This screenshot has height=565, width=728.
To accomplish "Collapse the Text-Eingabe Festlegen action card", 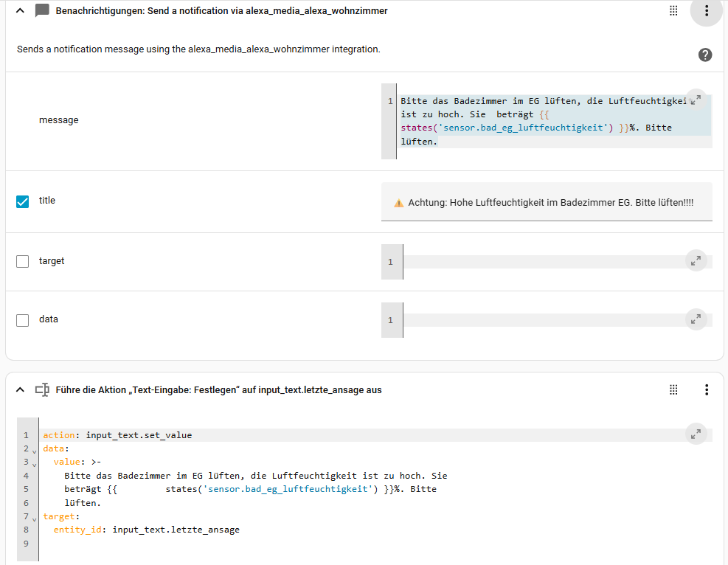I will click(x=20, y=389).
